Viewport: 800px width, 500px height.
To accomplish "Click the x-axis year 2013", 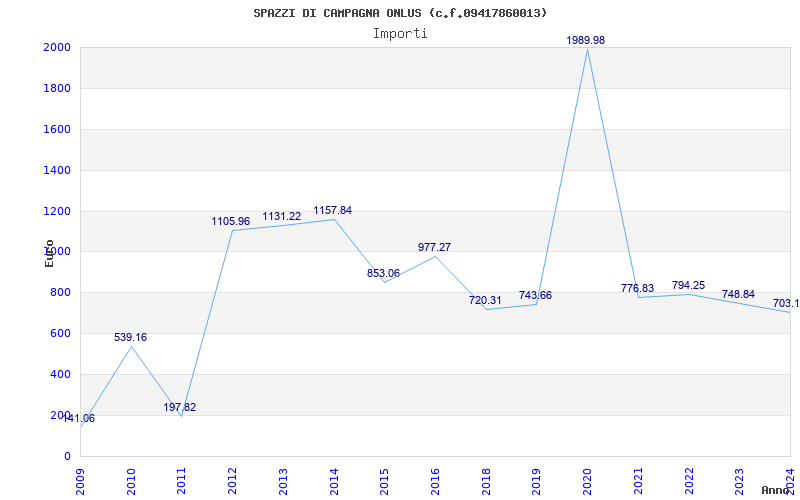I will pos(283,482).
